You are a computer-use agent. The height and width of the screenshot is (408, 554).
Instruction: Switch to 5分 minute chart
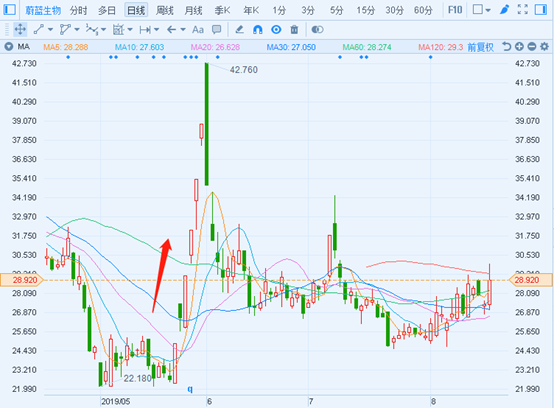336,10
